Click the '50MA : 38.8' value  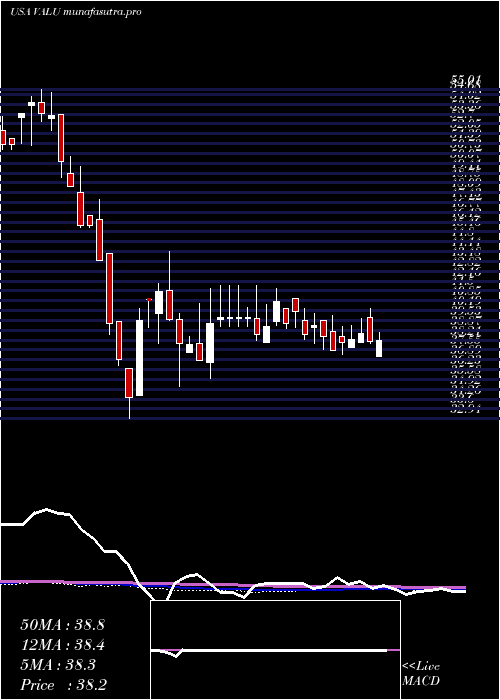[62, 625]
